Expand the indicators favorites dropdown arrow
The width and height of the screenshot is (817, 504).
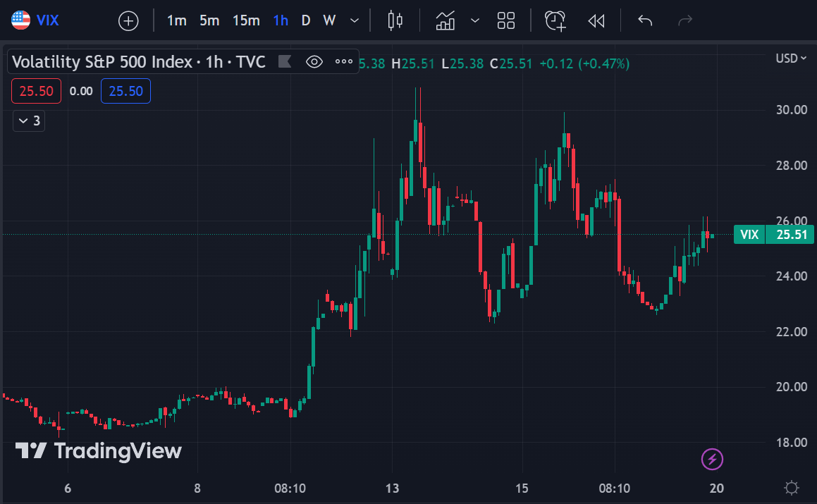pyautogui.click(x=474, y=21)
